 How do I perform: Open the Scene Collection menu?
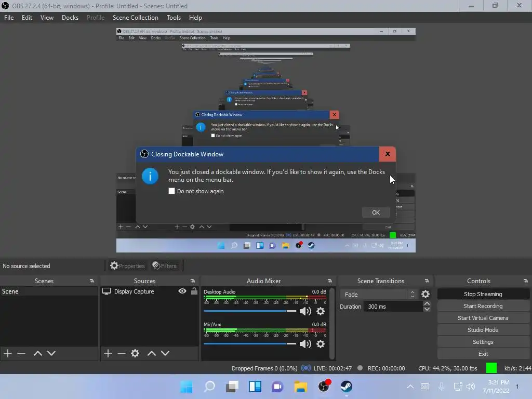pyautogui.click(x=136, y=18)
